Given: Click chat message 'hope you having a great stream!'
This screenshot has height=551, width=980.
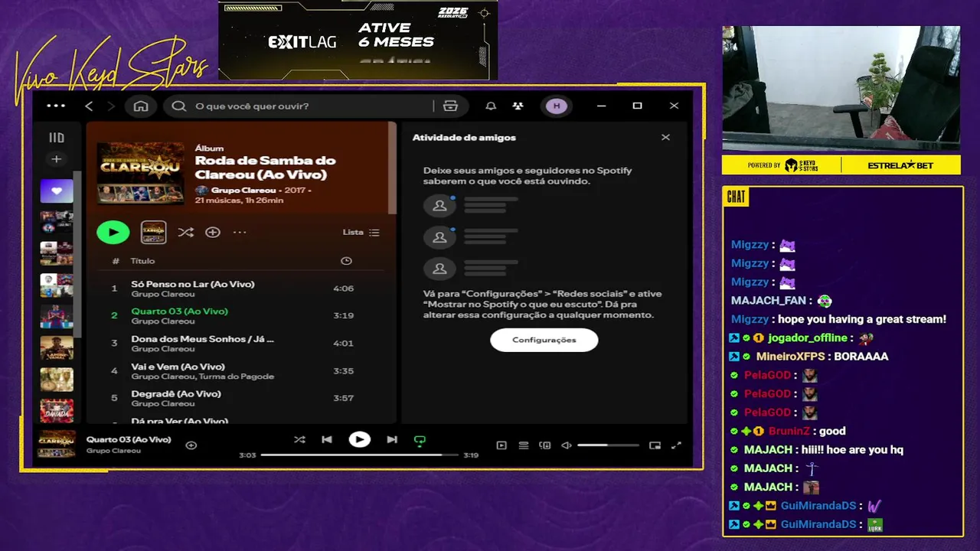Looking at the screenshot, I should pyautogui.click(x=862, y=319).
